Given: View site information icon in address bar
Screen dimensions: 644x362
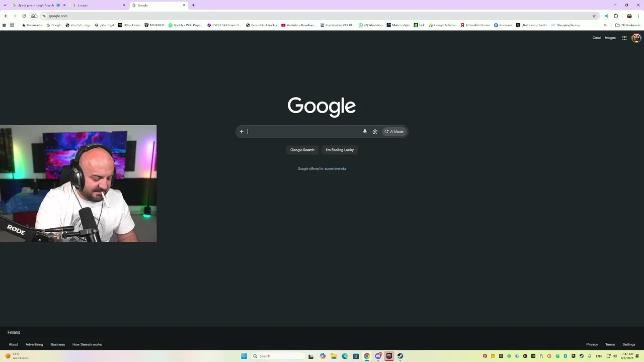Looking at the screenshot, I should click(x=44, y=16).
